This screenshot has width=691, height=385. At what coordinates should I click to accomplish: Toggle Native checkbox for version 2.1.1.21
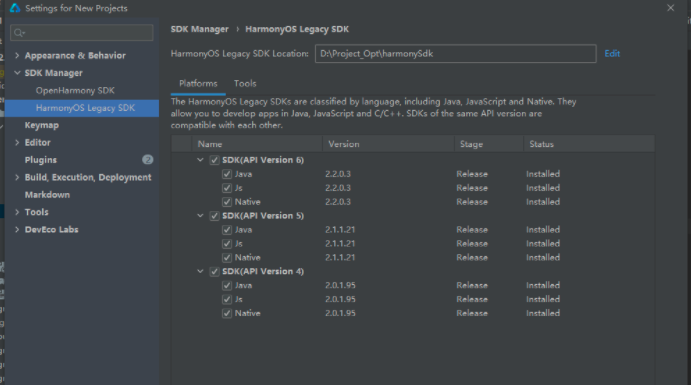227,258
